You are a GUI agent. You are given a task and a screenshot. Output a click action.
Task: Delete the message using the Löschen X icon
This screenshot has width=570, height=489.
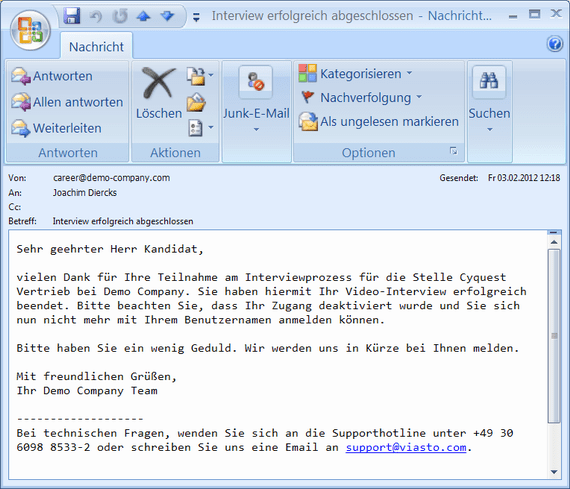pos(158,83)
